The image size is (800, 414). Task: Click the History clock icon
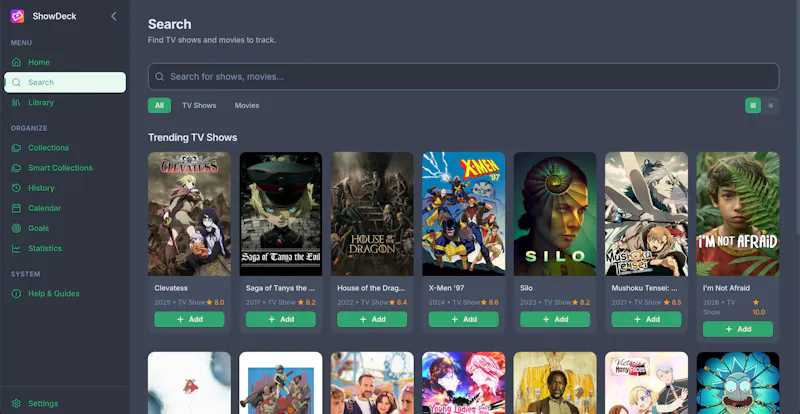[16, 188]
